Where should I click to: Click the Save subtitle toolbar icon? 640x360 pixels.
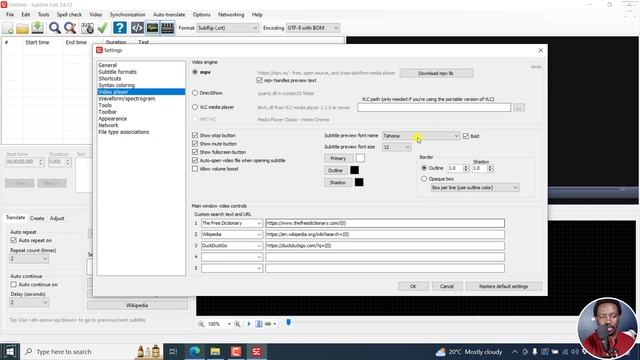[x=38, y=28]
